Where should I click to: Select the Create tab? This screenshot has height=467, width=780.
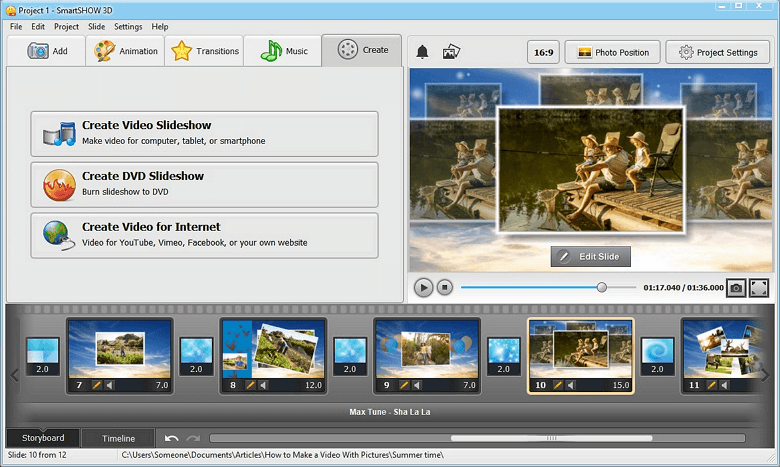coord(362,50)
